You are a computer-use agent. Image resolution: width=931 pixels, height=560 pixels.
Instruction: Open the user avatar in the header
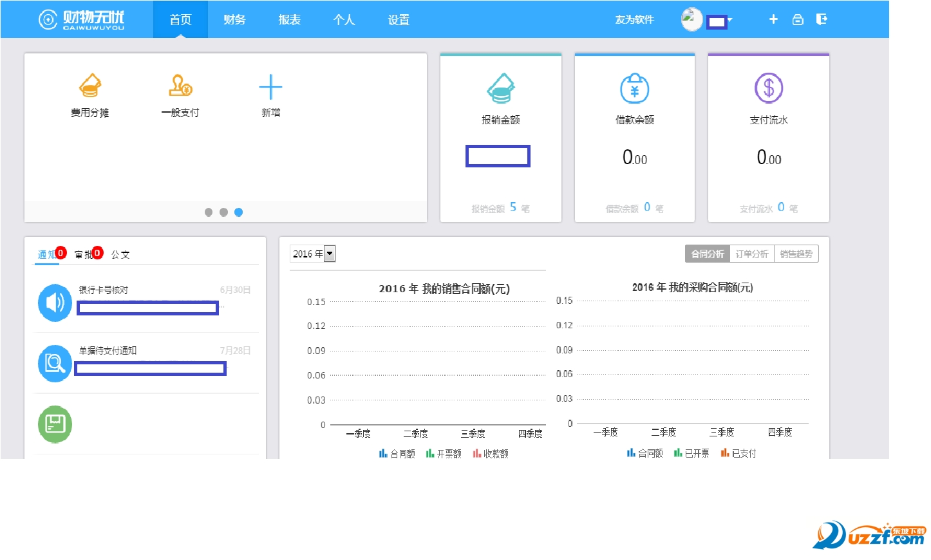[x=691, y=19]
